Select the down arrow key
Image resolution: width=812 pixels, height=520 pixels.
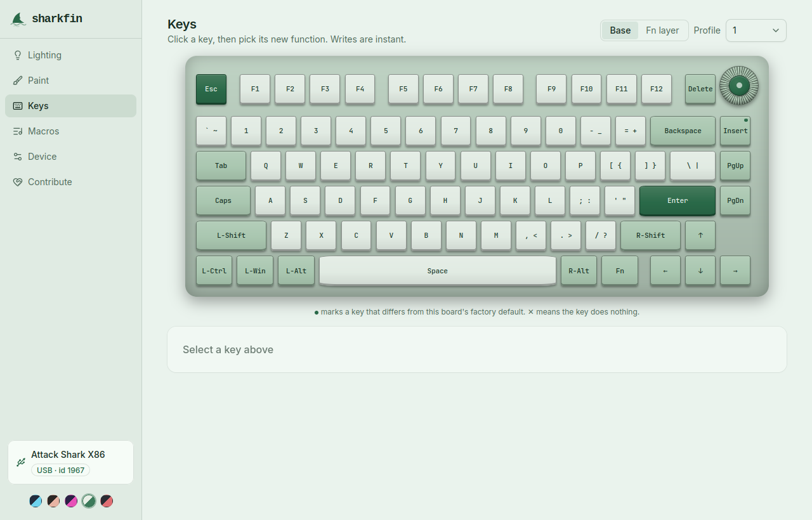click(700, 271)
